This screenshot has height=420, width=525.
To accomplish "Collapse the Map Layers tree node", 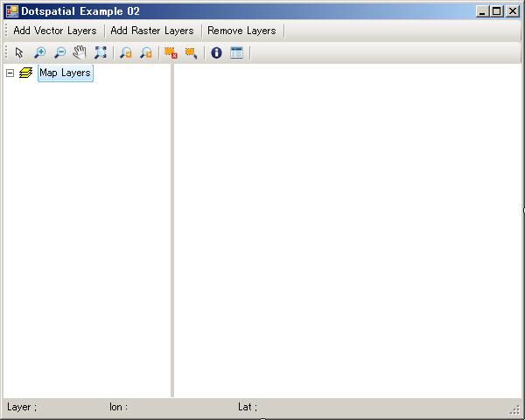I will point(10,73).
